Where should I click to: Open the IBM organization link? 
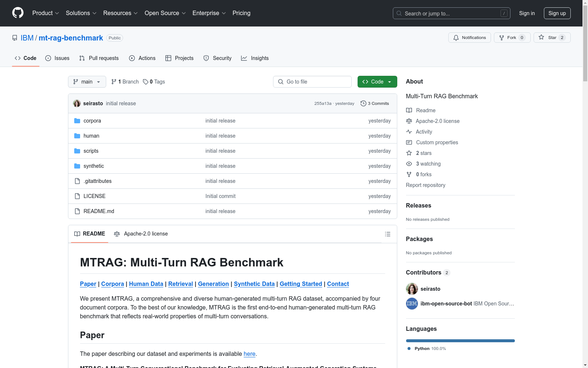tap(27, 38)
